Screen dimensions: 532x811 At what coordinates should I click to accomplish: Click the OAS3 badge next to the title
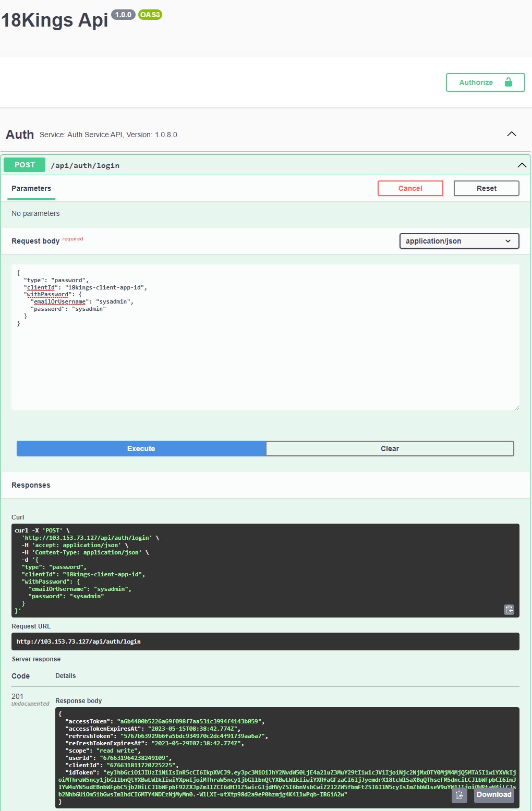149,15
